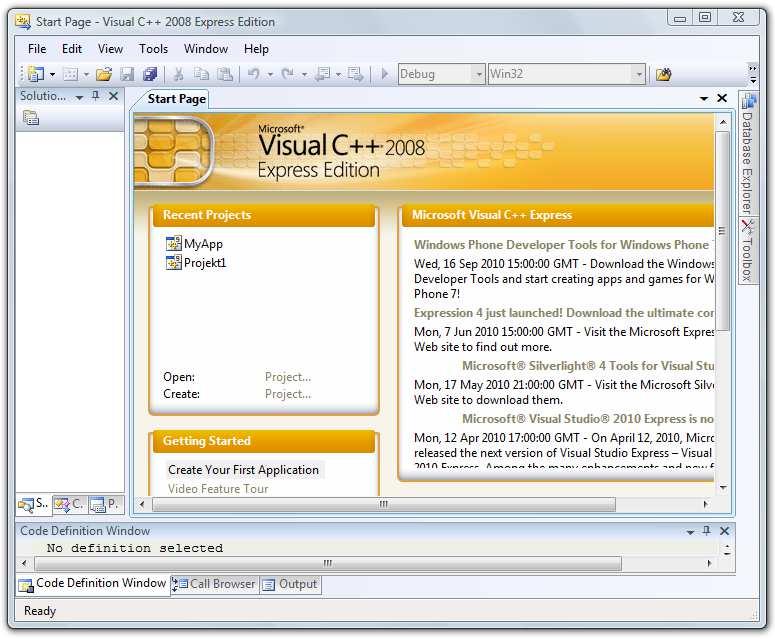Open the View menu
The image size is (775, 639).
110,49
